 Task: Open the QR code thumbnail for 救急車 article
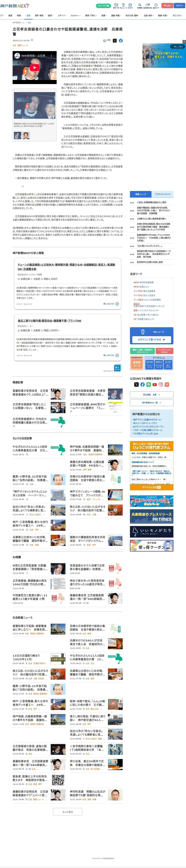click(x=58, y=780)
